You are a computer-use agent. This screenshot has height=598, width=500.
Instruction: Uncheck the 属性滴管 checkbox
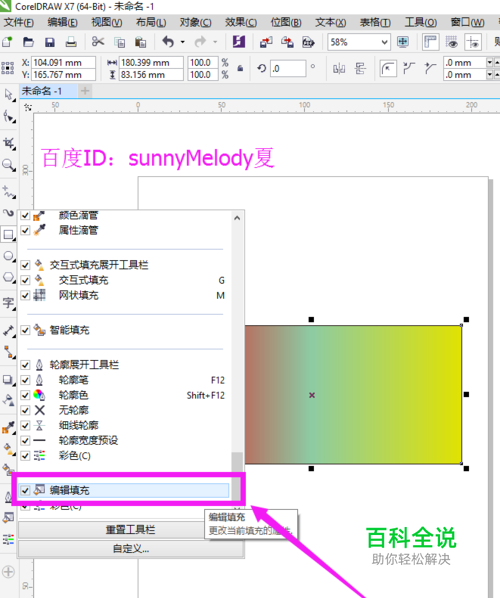coord(25,230)
